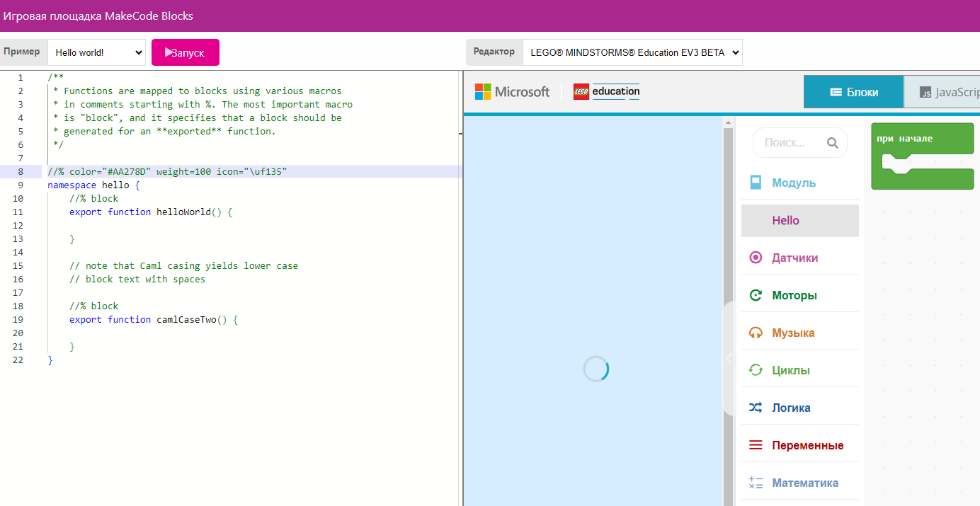Image resolution: width=980 pixels, height=506 pixels.
Task: Click the Циклы loops category icon
Action: tap(756, 369)
